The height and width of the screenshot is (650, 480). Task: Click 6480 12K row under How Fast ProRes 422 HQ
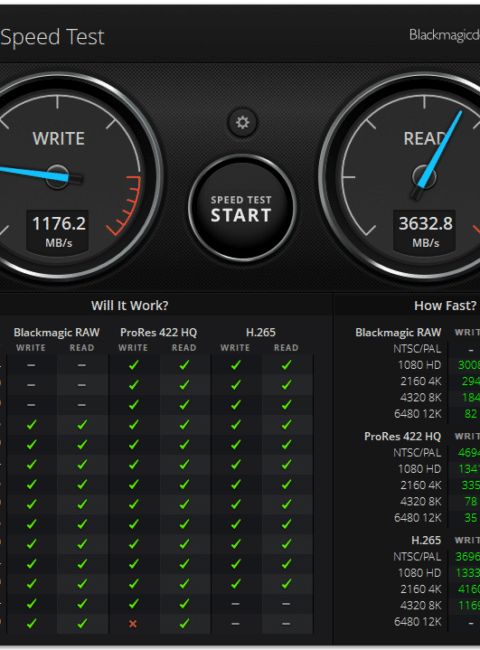click(418, 518)
